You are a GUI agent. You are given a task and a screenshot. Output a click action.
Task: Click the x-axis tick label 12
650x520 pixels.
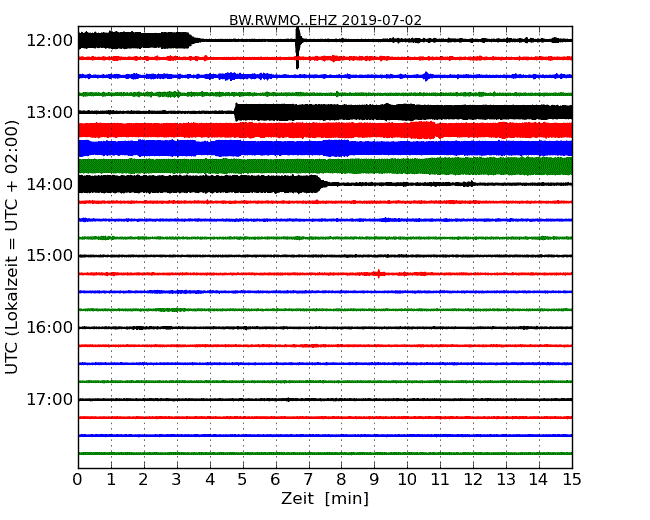click(473, 480)
